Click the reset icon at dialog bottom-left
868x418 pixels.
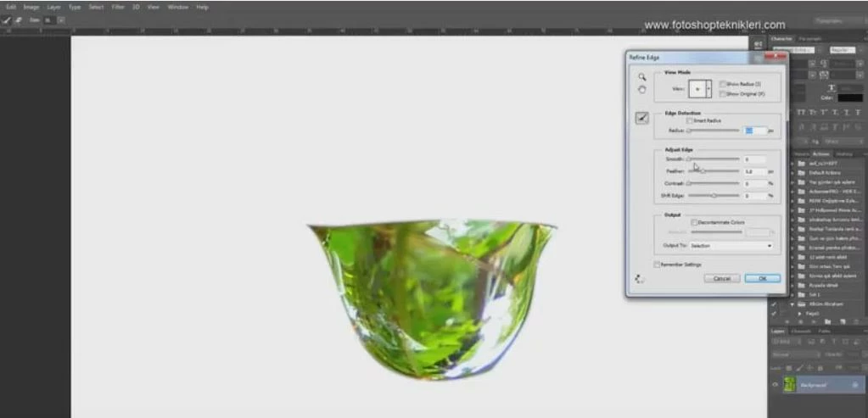[x=640, y=279]
